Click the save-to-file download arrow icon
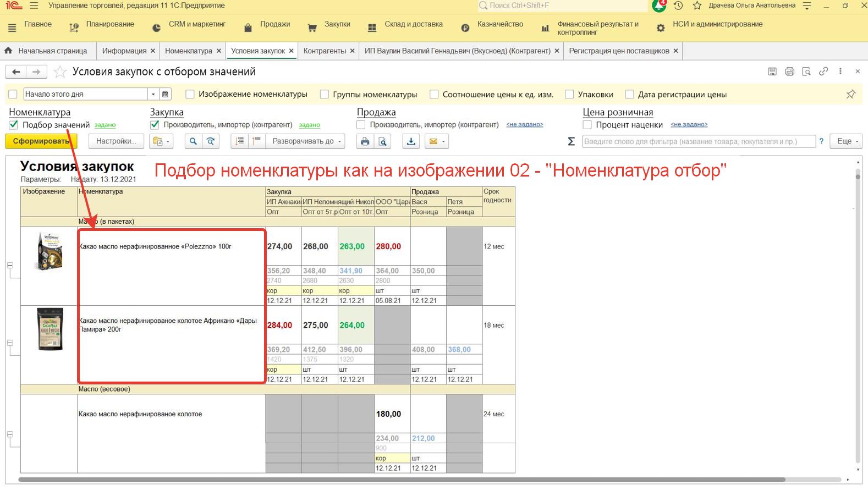 (411, 142)
